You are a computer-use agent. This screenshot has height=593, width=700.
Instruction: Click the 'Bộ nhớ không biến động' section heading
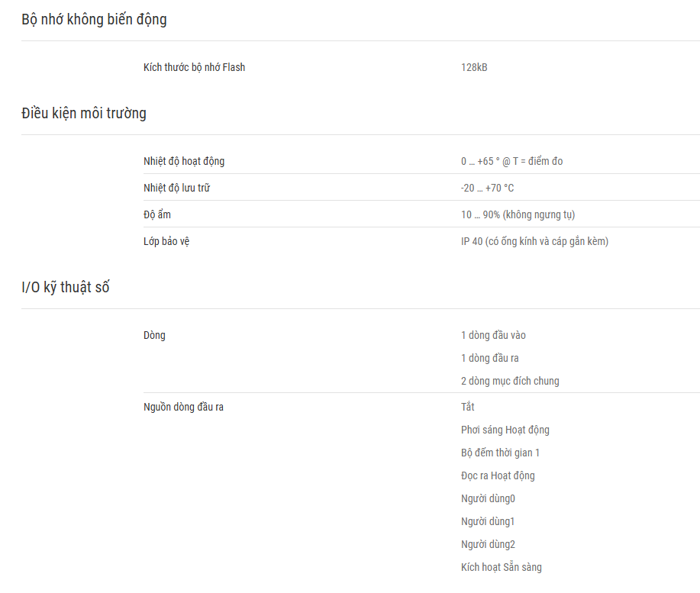[x=94, y=20]
